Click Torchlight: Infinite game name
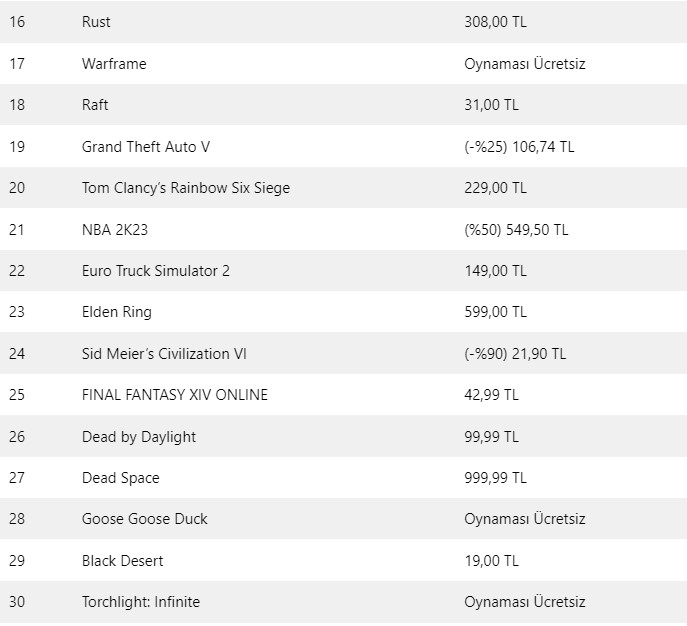This screenshot has width=687, height=626. (141, 602)
